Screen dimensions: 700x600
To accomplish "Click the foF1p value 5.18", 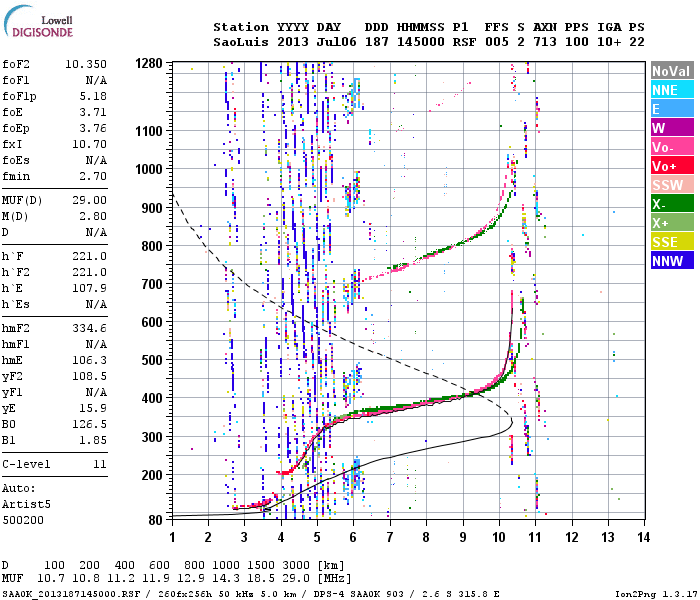I will tap(93, 96).
